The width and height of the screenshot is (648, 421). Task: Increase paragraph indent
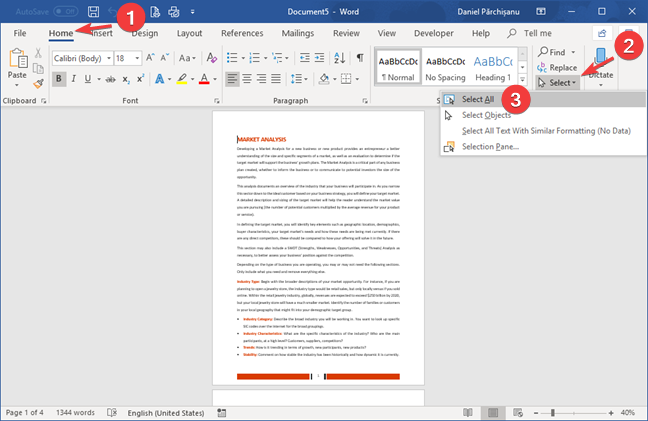coord(319,58)
